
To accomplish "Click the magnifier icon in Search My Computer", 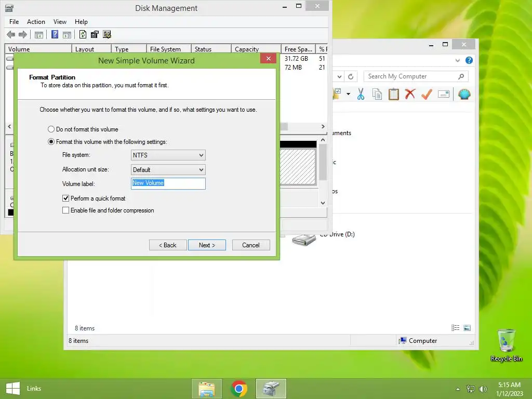I will pos(461,76).
